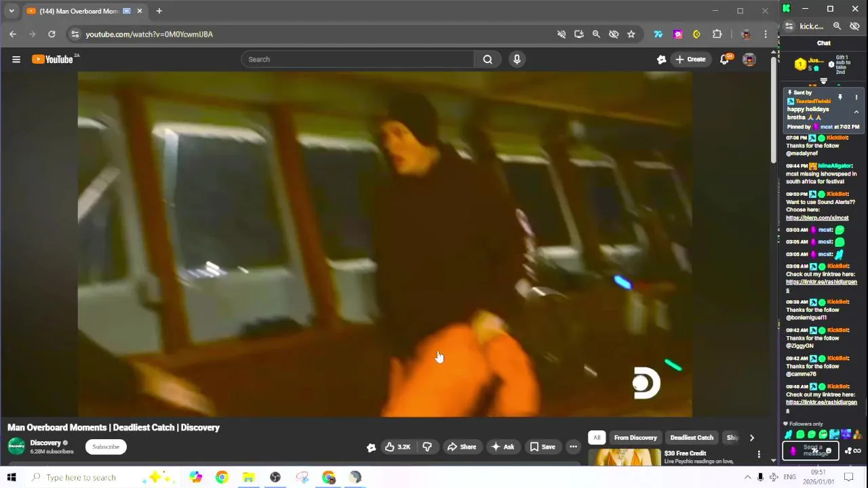The width and height of the screenshot is (868, 488).
Task: Select the From Discovery chip
Action: click(x=635, y=438)
